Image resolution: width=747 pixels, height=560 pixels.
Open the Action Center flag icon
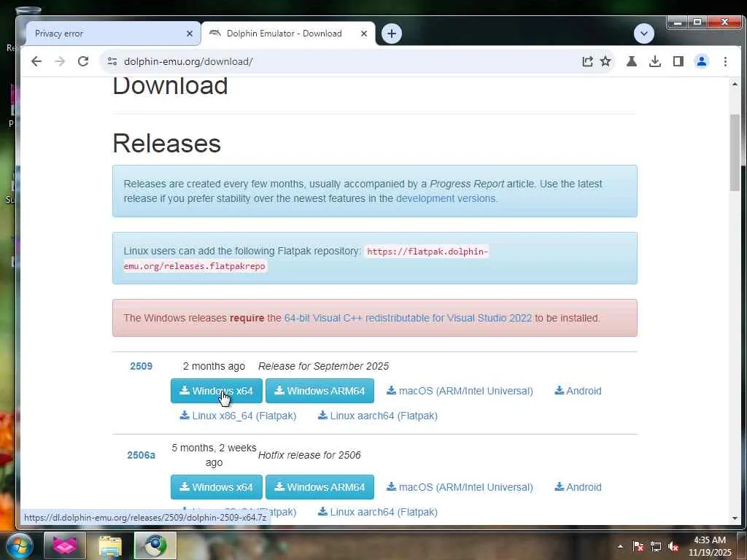[638, 547]
